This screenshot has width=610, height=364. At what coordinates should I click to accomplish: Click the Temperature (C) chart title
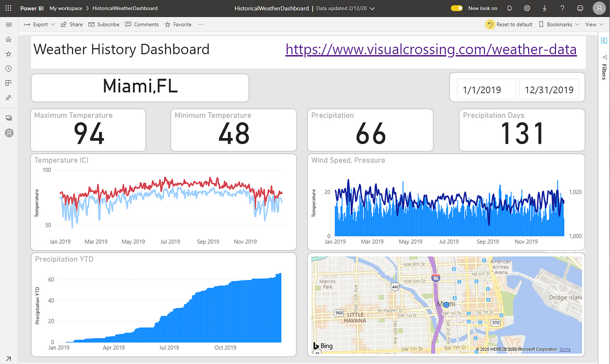(x=62, y=160)
